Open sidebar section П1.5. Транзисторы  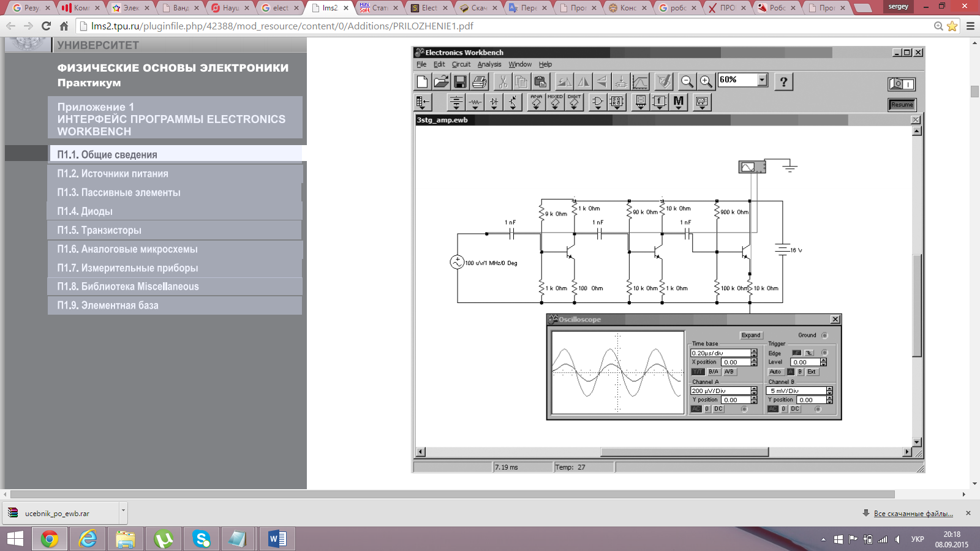tap(99, 230)
